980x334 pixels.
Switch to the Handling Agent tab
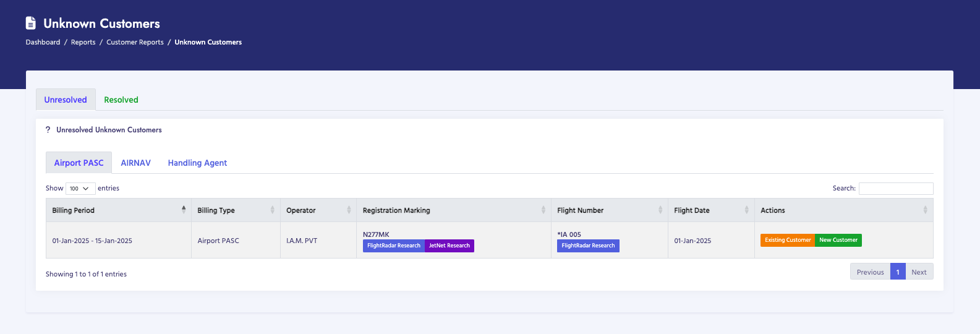tap(197, 163)
